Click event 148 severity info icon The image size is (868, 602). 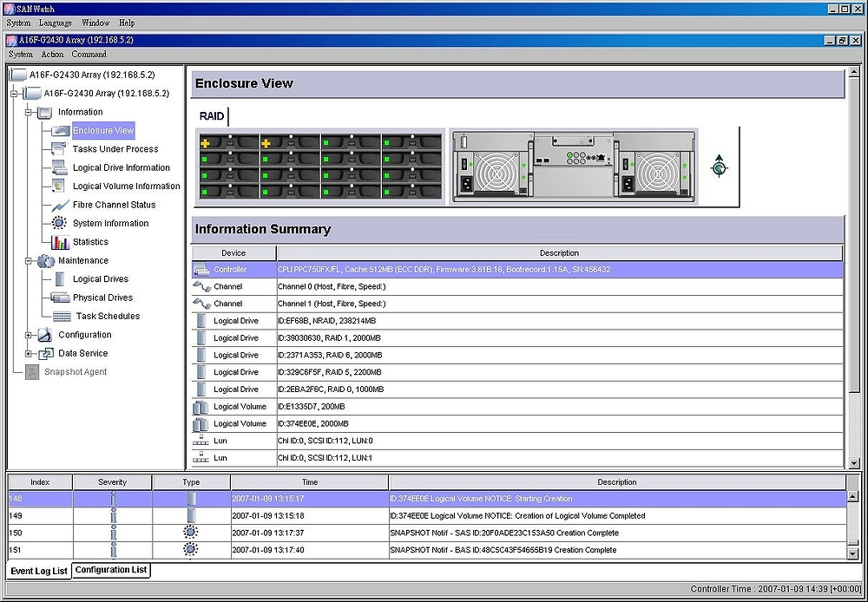coord(113,499)
